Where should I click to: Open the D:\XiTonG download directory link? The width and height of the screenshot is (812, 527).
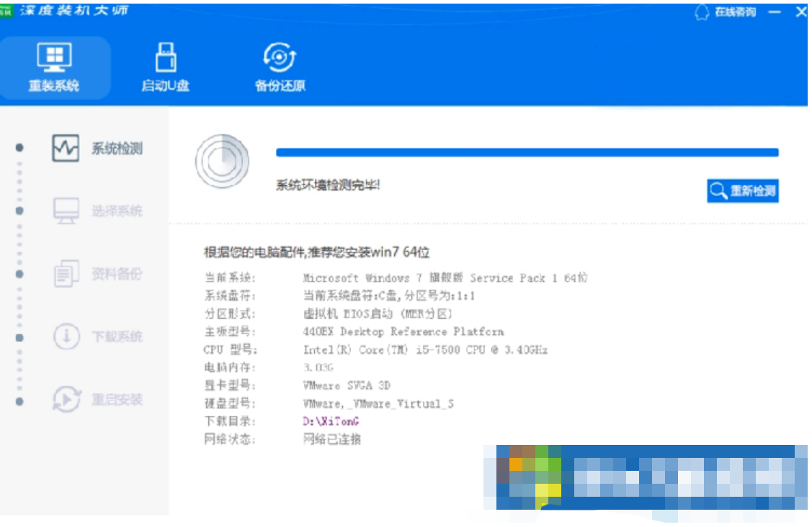click(x=331, y=421)
